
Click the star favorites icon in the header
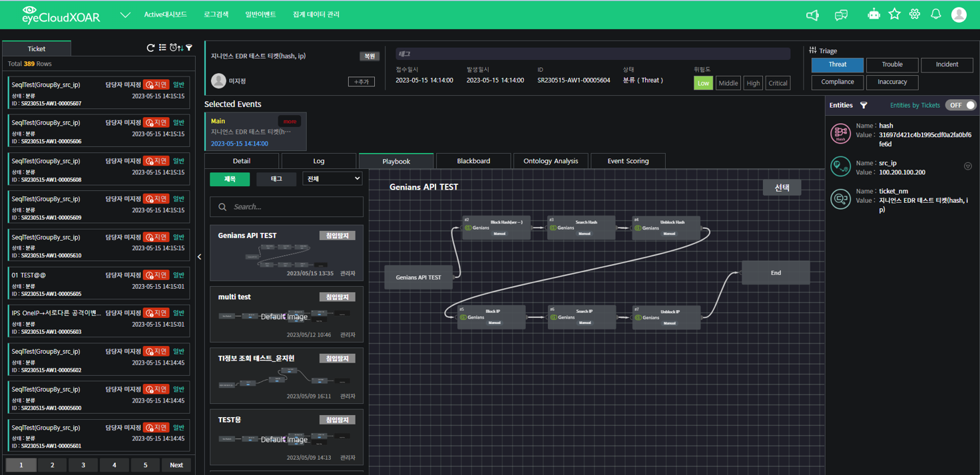point(894,14)
